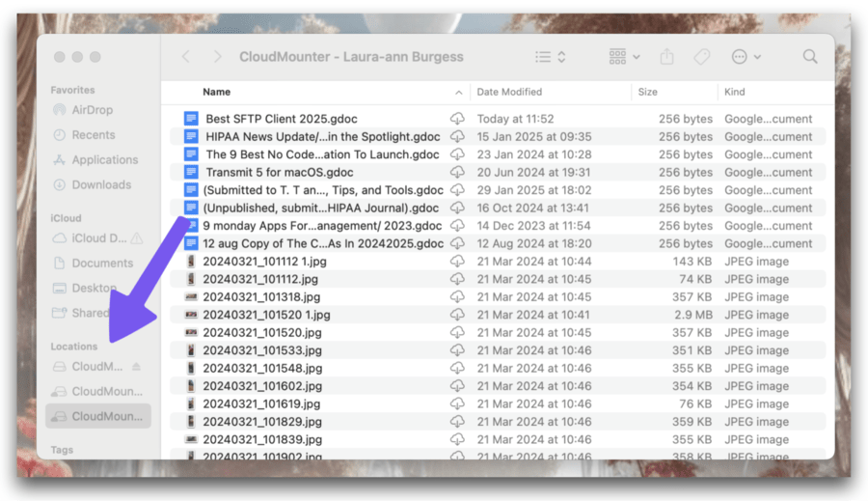The height and width of the screenshot is (501, 868).
Task: Download cloud icon for 20240321_101619.jpg
Action: click(457, 404)
